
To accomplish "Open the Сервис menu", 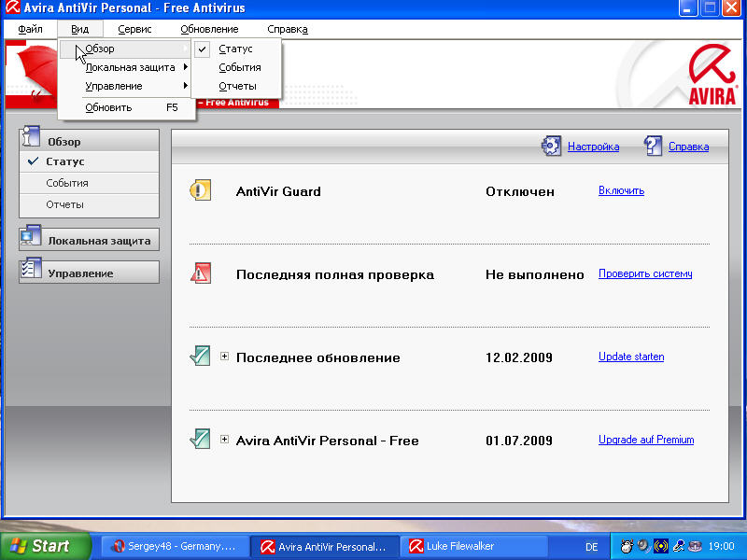I will (x=134, y=29).
